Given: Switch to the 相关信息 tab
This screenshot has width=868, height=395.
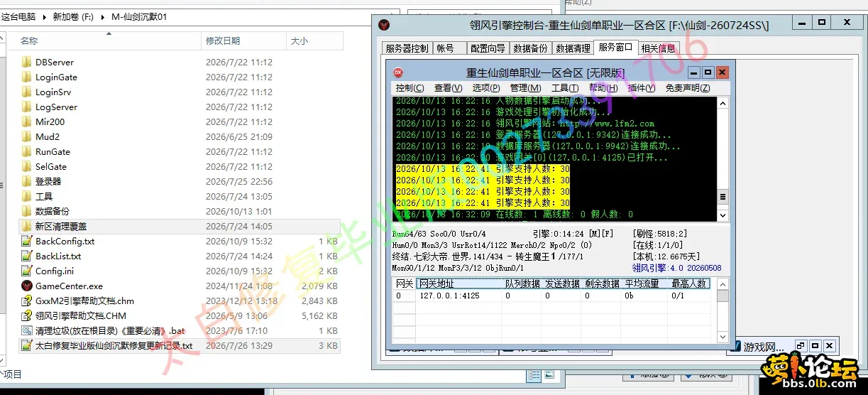Looking at the screenshot, I should pos(659,48).
